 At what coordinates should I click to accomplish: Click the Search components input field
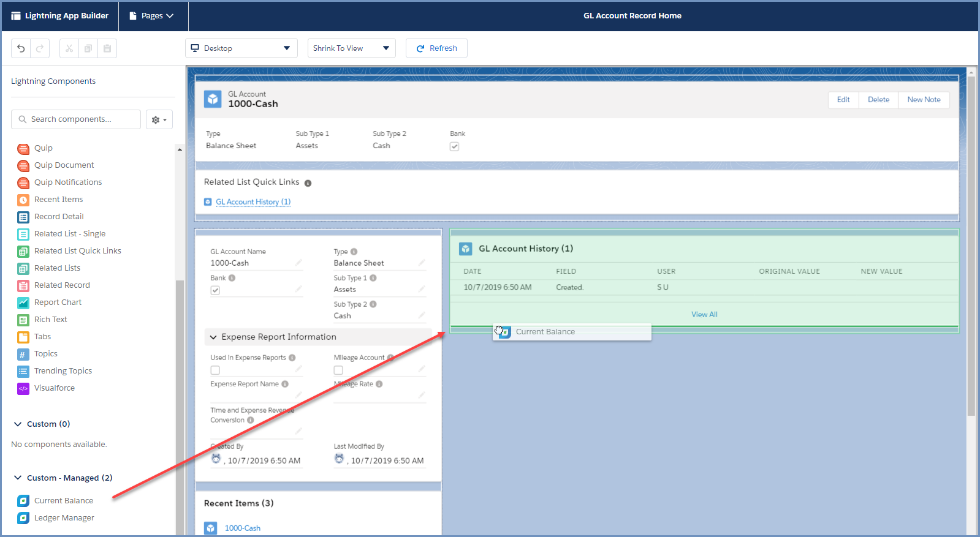(76, 119)
